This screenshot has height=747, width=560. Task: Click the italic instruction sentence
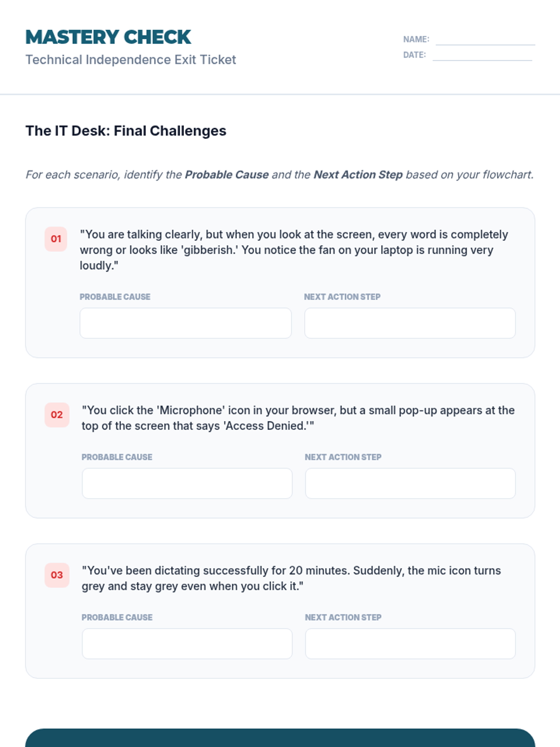coord(280,175)
